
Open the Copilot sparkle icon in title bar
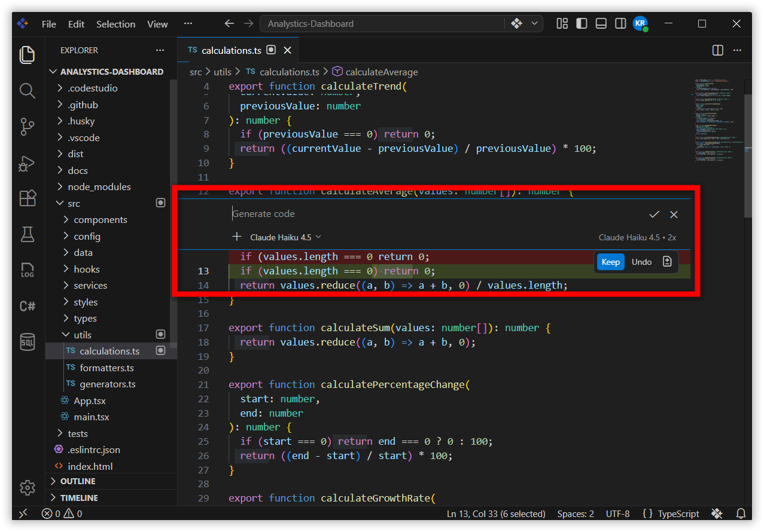pos(516,24)
